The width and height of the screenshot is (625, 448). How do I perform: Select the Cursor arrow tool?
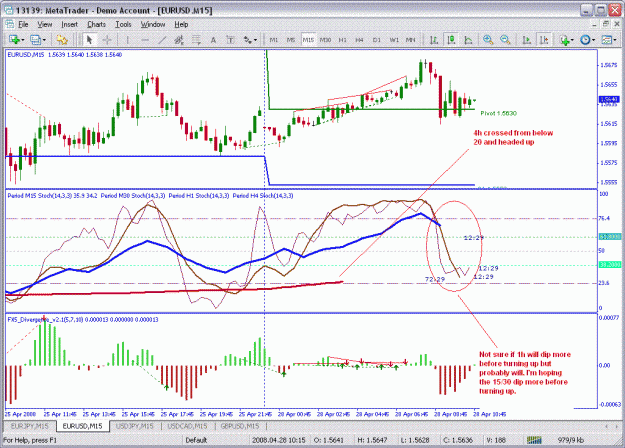pyautogui.click(x=89, y=40)
